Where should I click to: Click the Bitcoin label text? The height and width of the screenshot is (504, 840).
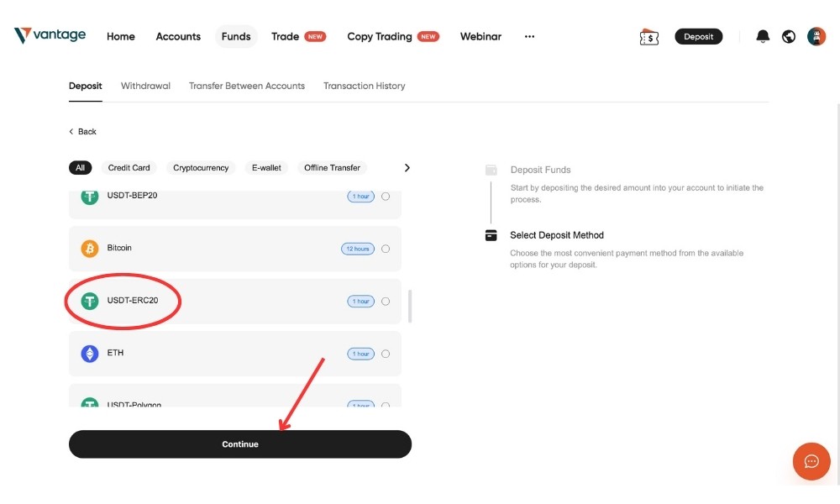pos(119,248)
